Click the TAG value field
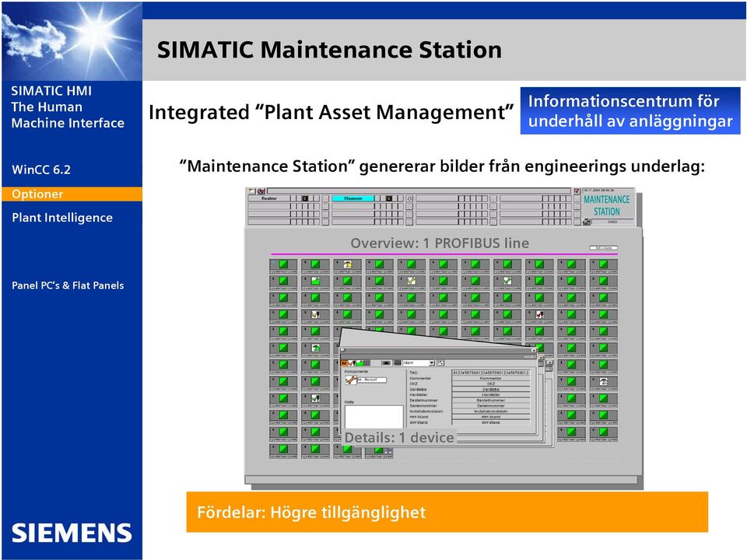The height and width of the screenshot is (560, 747). coord(491,373)
